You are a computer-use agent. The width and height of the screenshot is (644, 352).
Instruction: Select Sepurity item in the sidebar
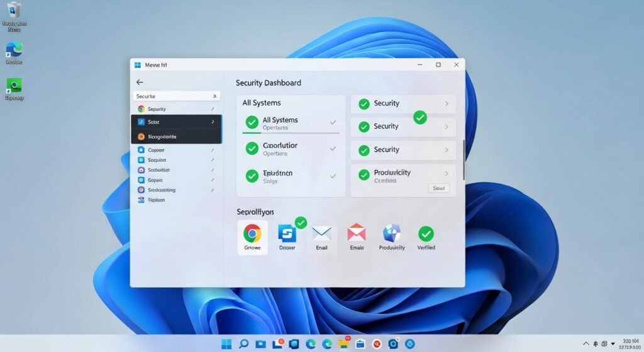point(157,109)
